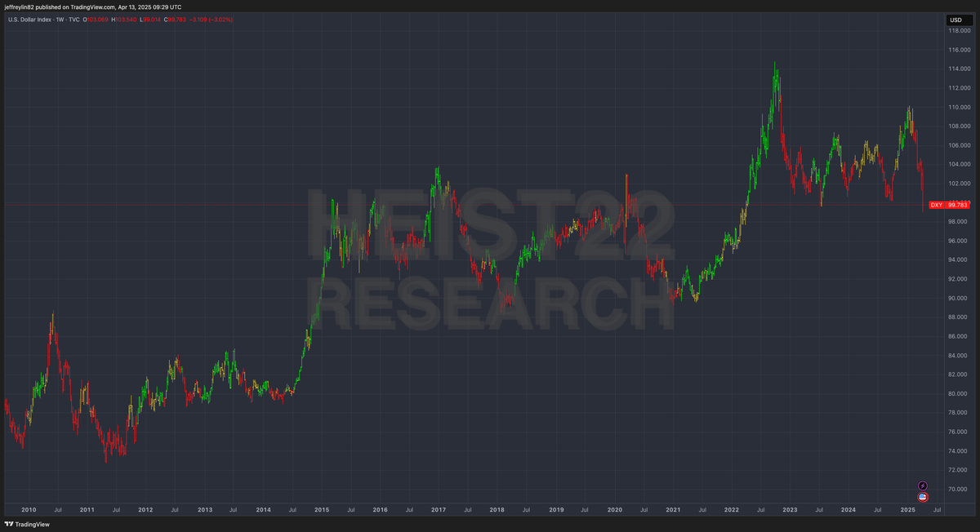Click the 82.000 price axis label
The width and height of the screenshot is (980, 532).
(x=957, y=375)
